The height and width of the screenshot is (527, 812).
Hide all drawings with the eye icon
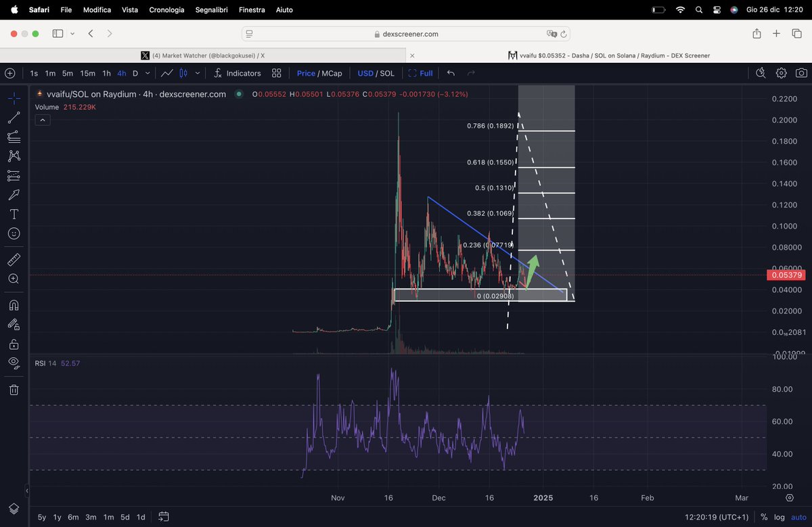pyautogui.click(x=14, y=363)
